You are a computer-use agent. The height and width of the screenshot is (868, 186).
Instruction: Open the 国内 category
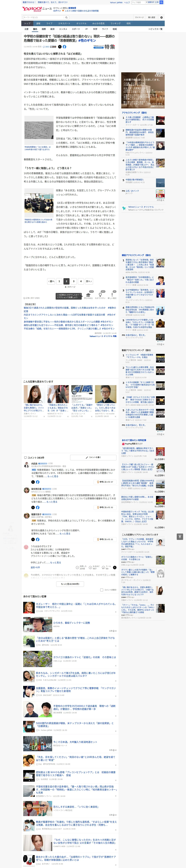(x=35, y=29)
